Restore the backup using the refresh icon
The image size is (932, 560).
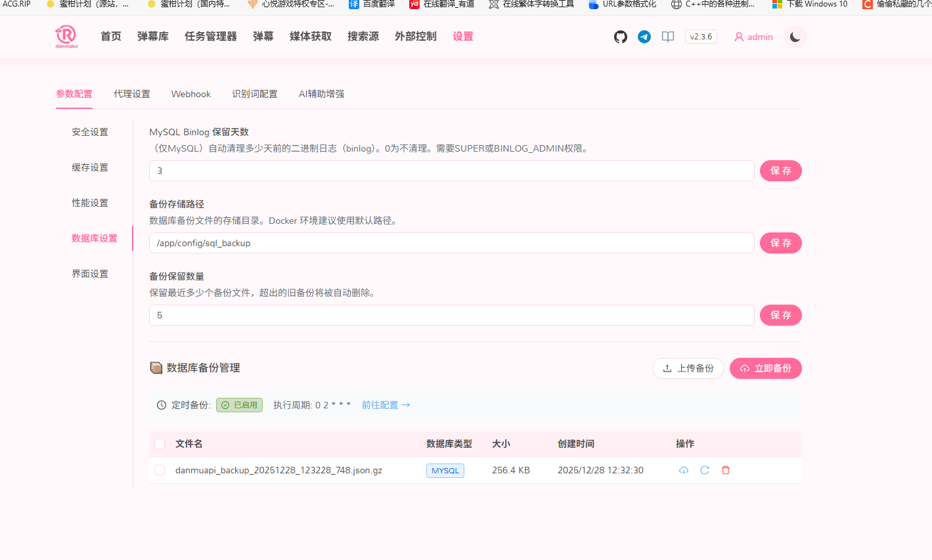point(705,470)
